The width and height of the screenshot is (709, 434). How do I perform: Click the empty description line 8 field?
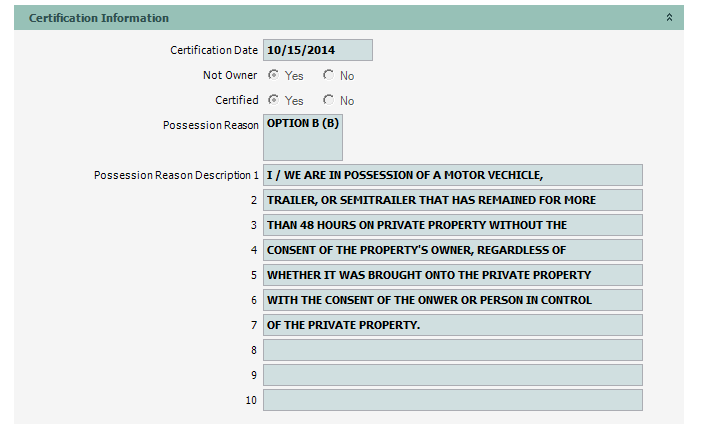(x=452, y=350)
